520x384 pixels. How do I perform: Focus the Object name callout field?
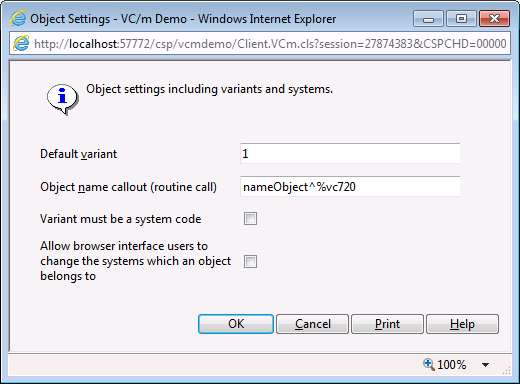tap(350, 187)
